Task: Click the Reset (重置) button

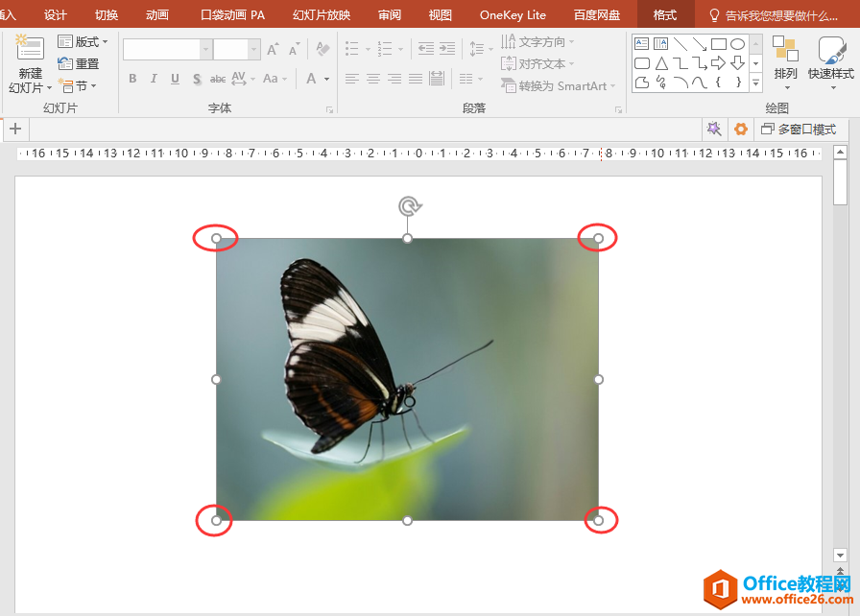Action: (79, 64)
